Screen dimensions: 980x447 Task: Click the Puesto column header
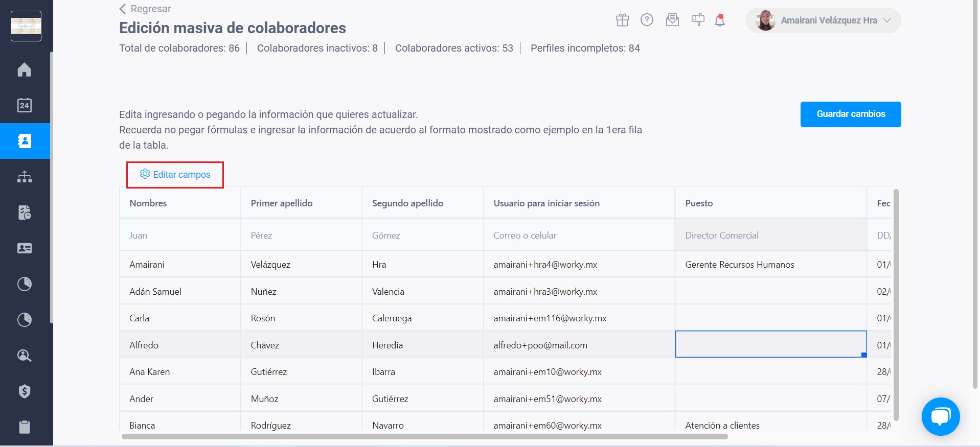771,203
